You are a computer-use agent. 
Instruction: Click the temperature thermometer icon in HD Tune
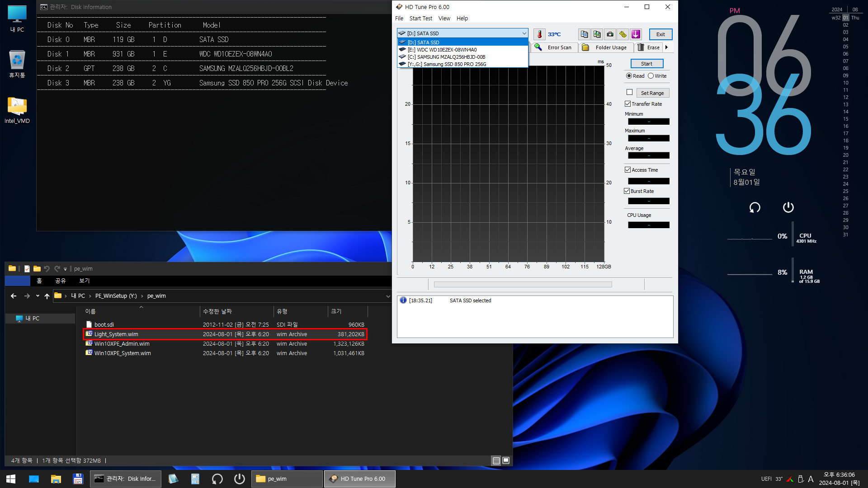pyautogui.click(x=539, y=34)
